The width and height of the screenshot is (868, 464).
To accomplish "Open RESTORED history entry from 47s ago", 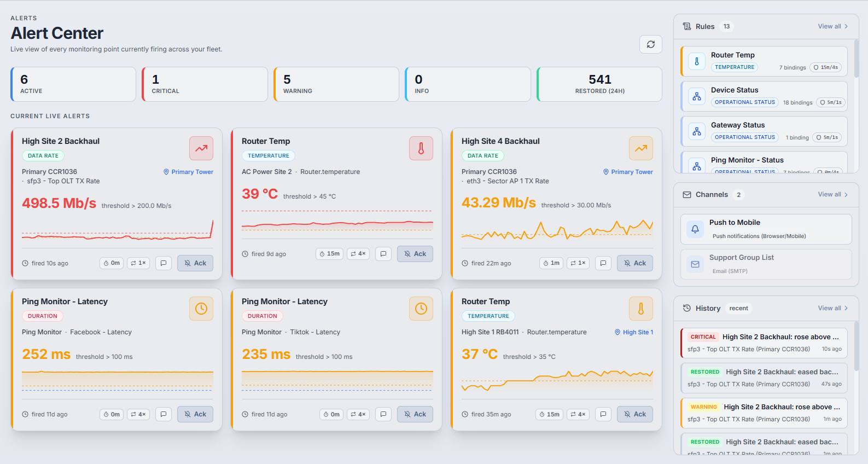I will tap(764, 378).
